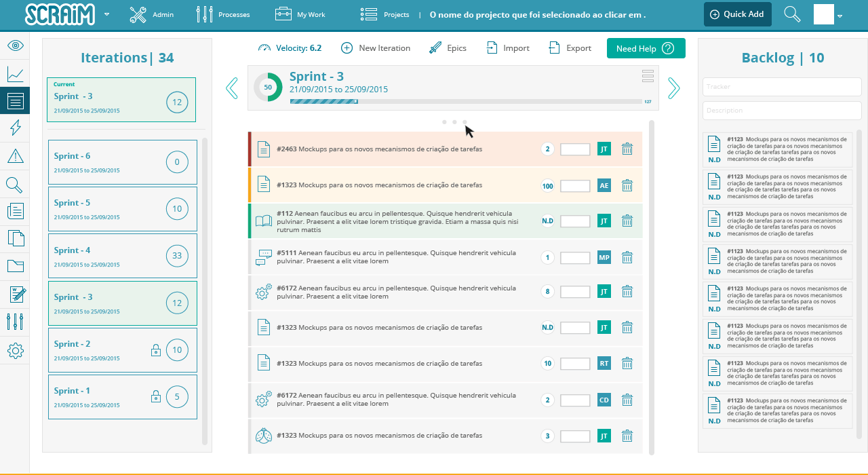The height and width of the screenshot is (475, 868).
Task: Open the magnifier search sidebar icon
Action: click(15, 185)
